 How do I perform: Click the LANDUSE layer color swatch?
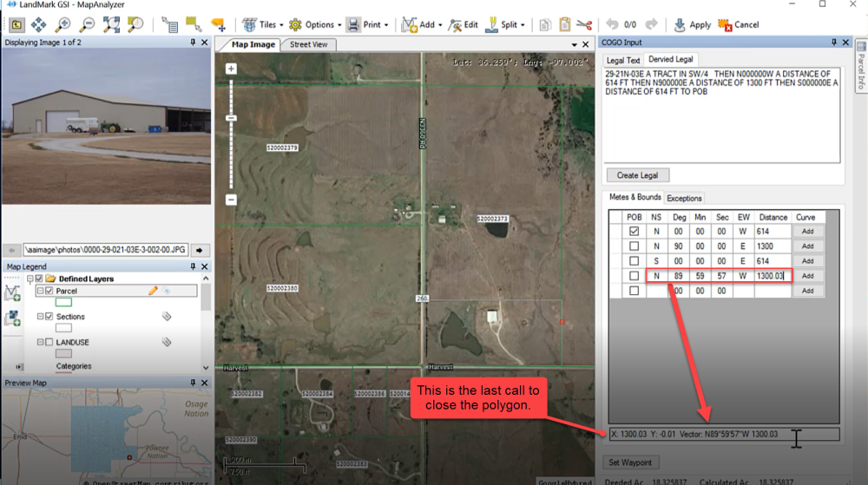pos(63,354)
